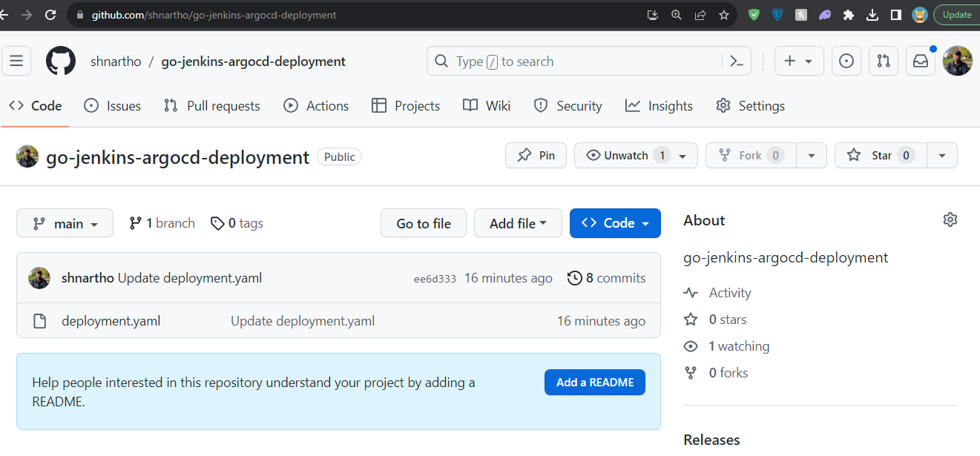Switch to the Actions tab
The width and height of the screenshot is (980, 456).
coord(316,106)
